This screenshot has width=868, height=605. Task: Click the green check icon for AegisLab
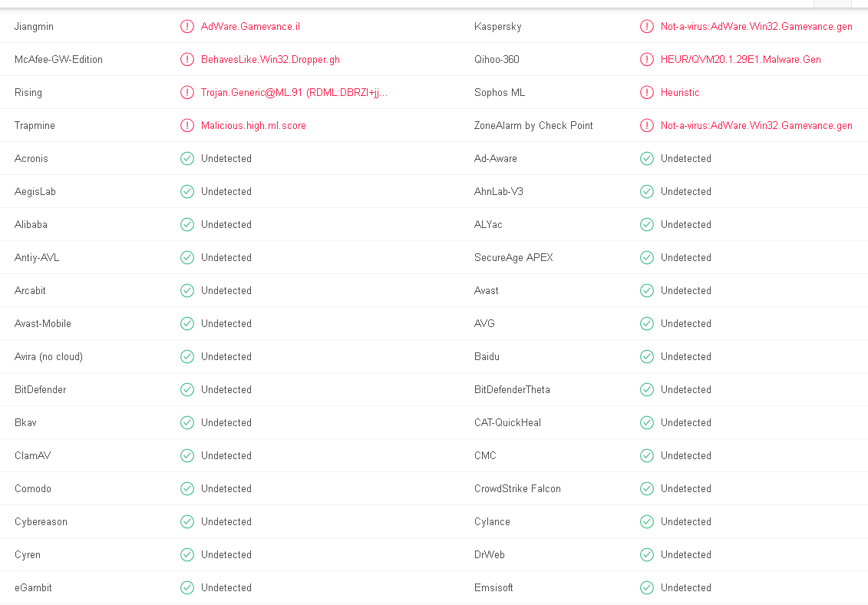[x=187, y=191]
